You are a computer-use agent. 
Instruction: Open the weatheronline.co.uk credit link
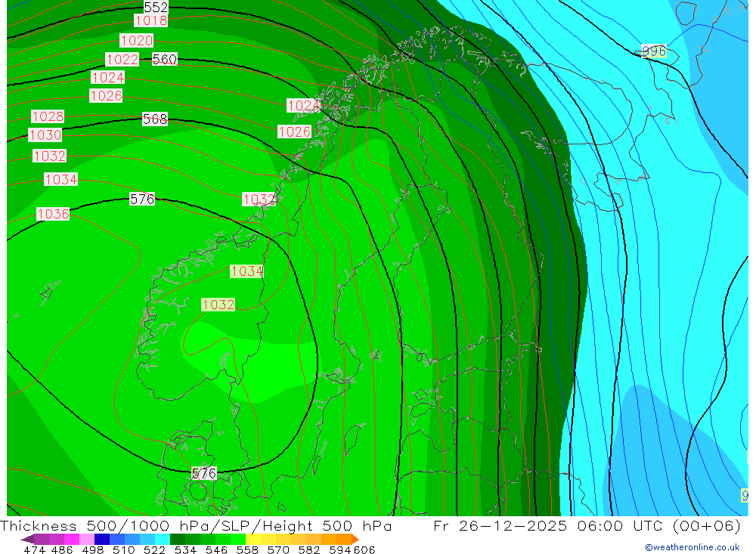click(x=692, y=547)
